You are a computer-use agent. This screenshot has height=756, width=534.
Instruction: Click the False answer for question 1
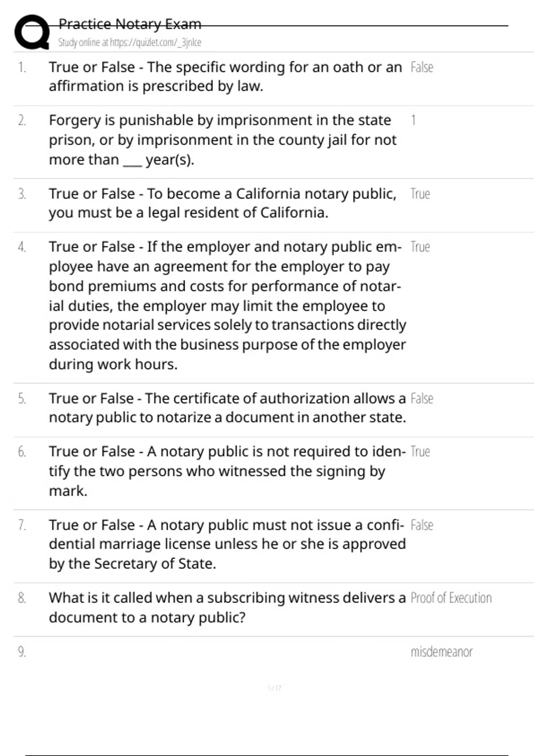click(x=421, y=68)
